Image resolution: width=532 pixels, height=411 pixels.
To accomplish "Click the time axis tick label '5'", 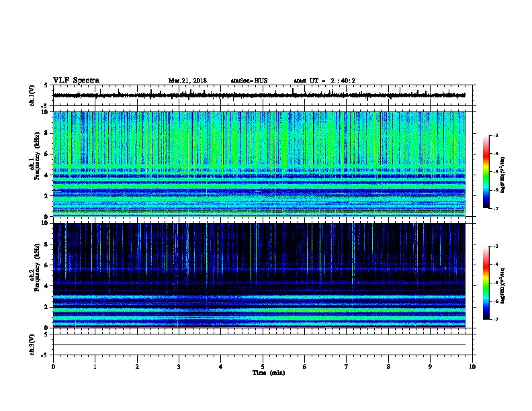I will pyautogui.click(x=263, y=367).
